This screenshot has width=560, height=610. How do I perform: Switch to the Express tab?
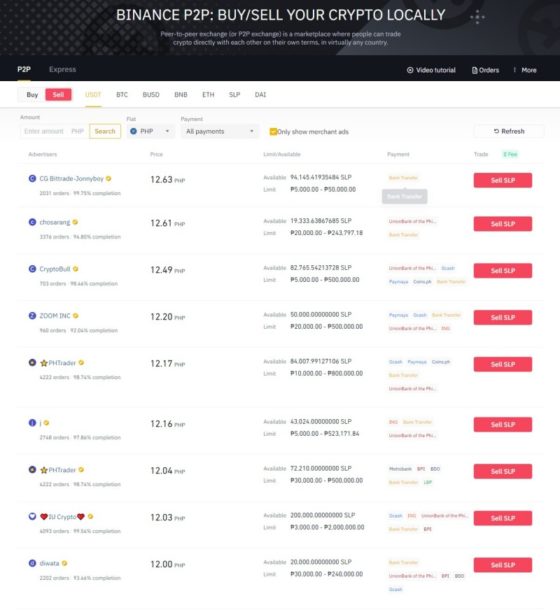pos(63,69)
